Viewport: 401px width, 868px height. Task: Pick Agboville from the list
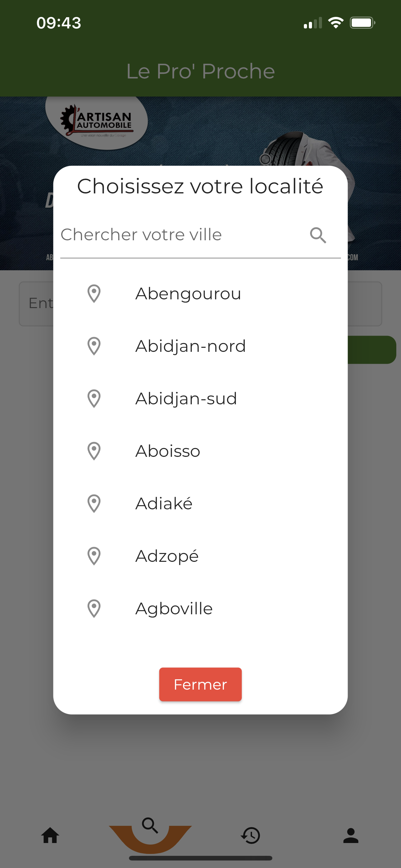pos(174,608)
